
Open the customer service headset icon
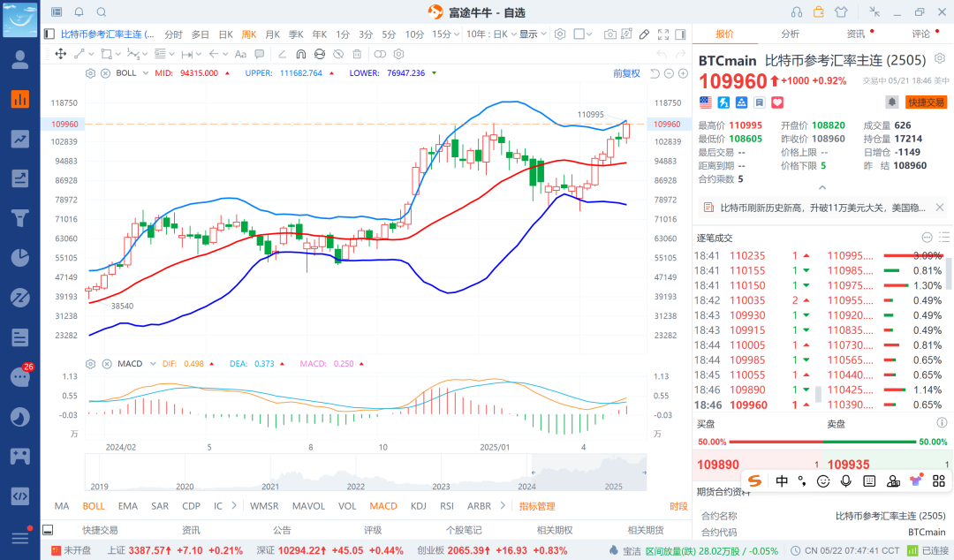tap(797, 12)
